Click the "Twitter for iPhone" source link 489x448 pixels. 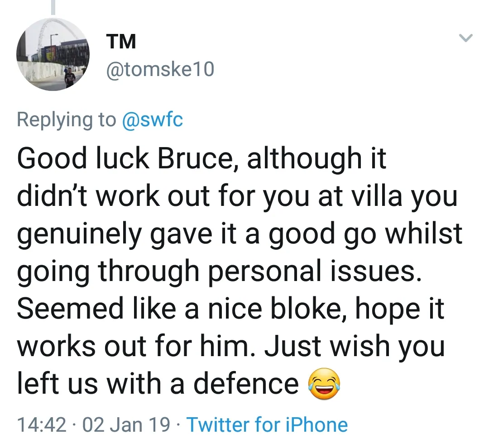267,425
